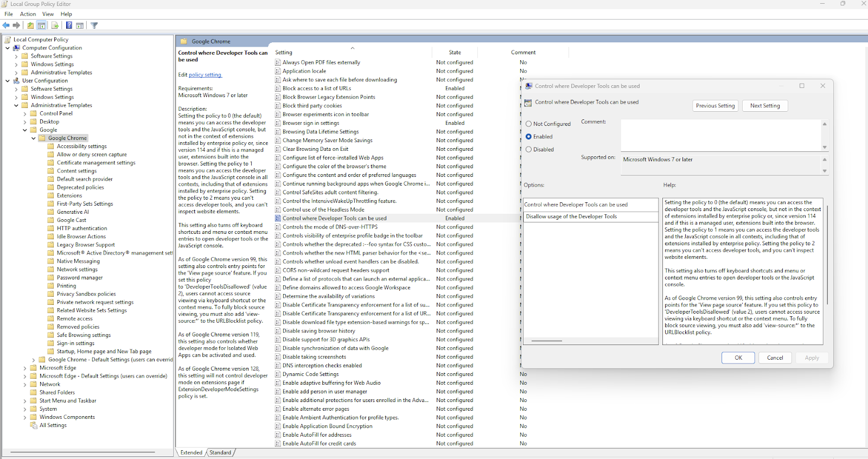Click the User Configuration node icon
868x459 pixels.
16,81
